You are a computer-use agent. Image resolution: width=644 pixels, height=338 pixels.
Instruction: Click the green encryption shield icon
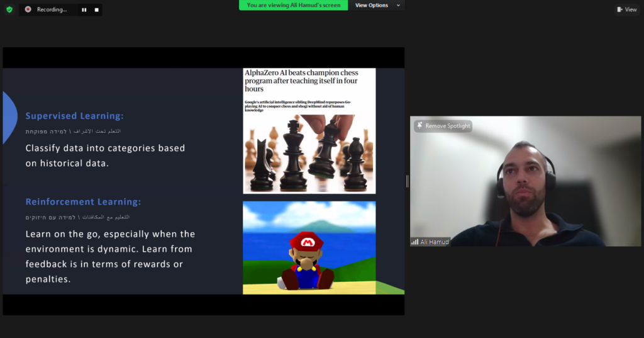(9, 9)
